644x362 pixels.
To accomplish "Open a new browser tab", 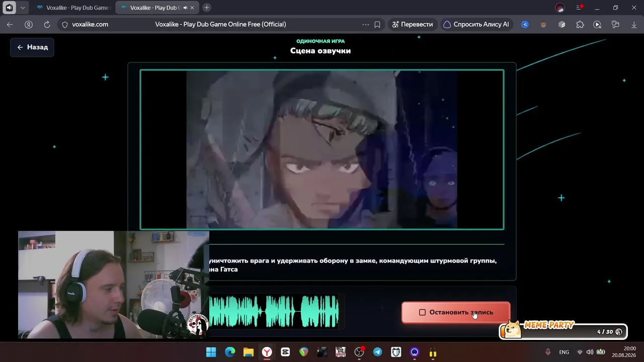I will (207, 8).
